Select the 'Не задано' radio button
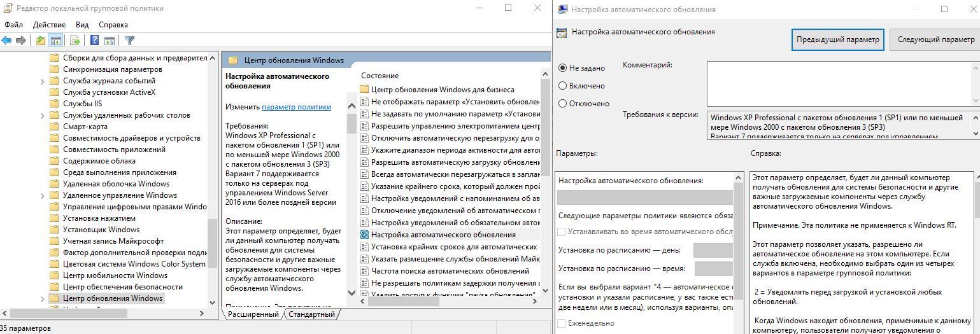The width and height of the screenshot is (980, 334). [562, 68]
